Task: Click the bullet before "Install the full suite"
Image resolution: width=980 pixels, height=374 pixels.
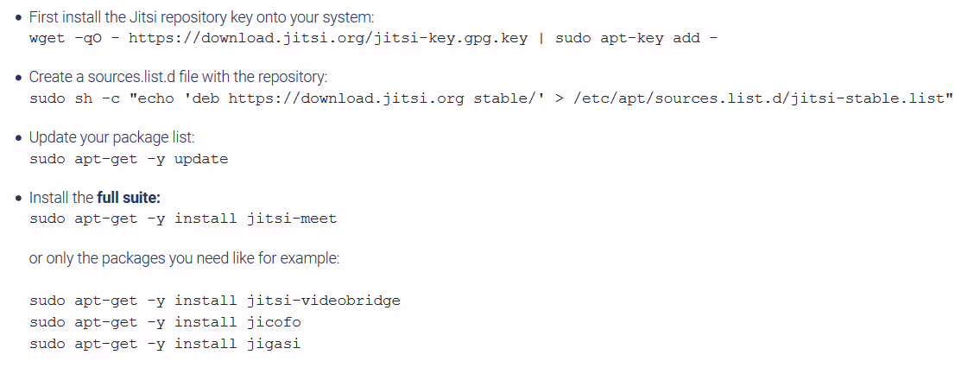Action: click(18, 198)
